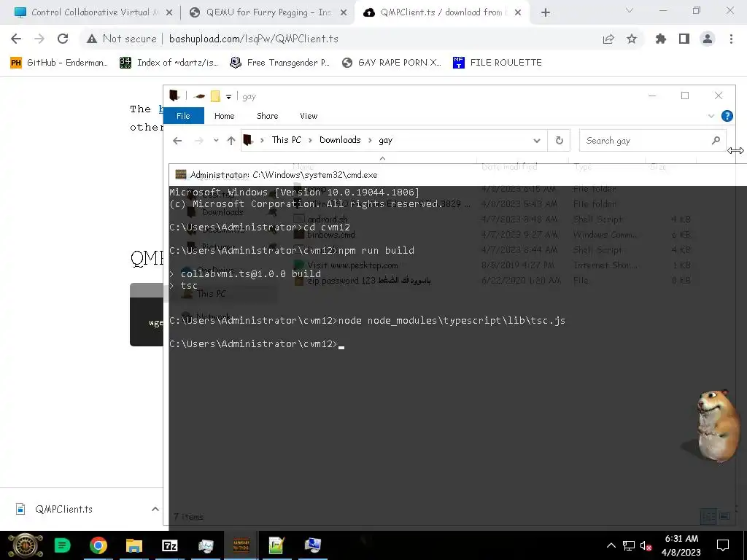Viewport: 747px width, 560px height.
Task: Click the cmd.exe title bar icon
Action: point(181,175)
